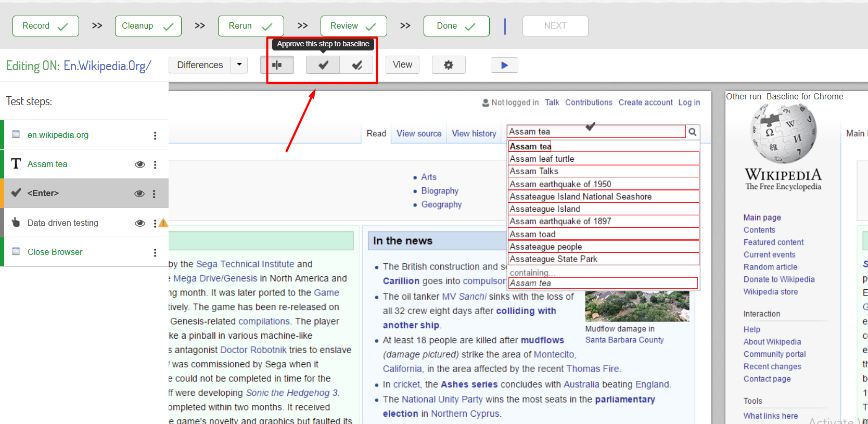Click Santa Barbara County caption link
This screenshot has width=868, height=424.
pos(624,340)
